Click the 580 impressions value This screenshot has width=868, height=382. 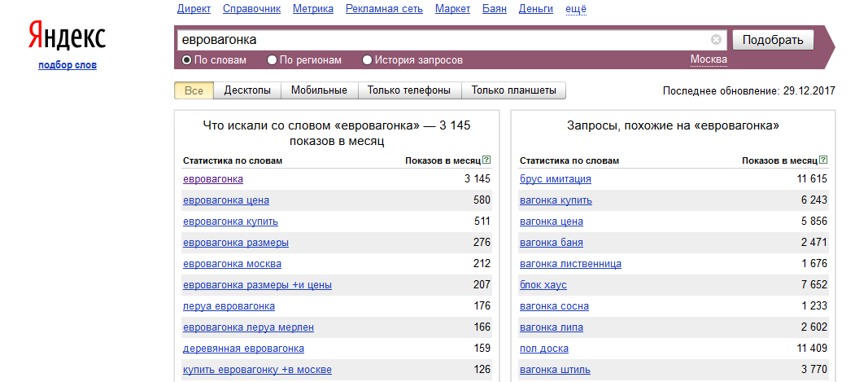coord(482,200)
